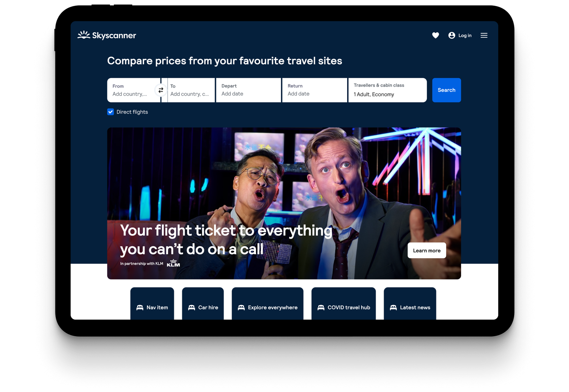Click the bed icon on the Latest news tile
The height and width of the screenshot is (392, 569).
393,307
